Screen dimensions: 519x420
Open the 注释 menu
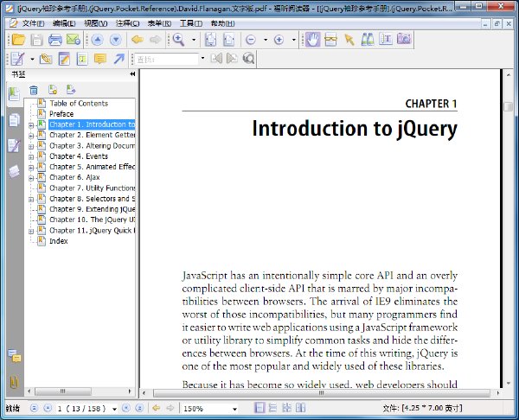(127, 23)
